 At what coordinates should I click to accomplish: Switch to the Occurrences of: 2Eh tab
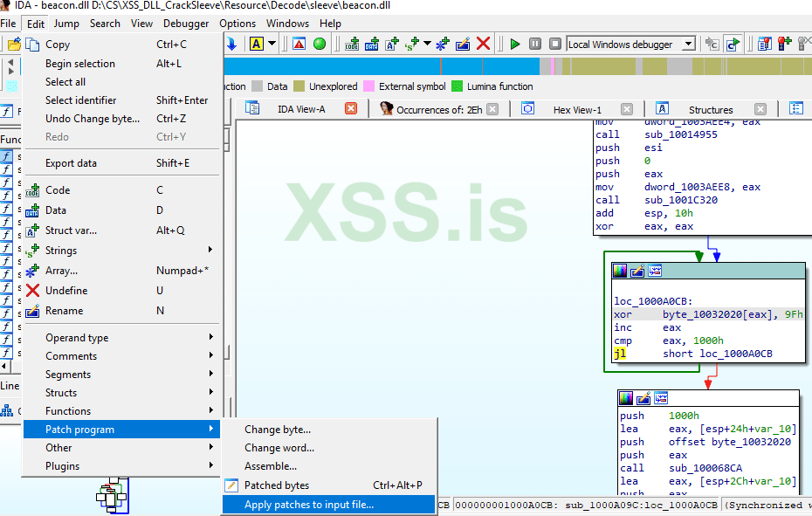(x=439, y=110)
